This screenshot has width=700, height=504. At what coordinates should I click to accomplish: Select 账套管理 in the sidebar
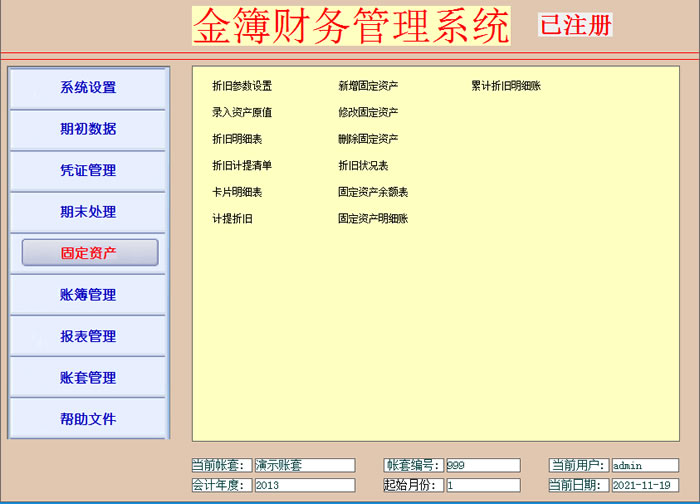pos(88,378)
